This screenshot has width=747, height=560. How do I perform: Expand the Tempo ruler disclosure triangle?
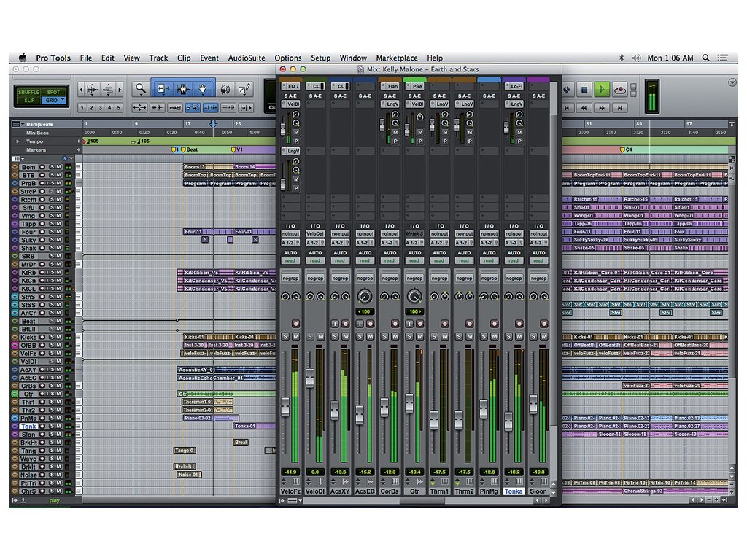click(x=18, y=141)
